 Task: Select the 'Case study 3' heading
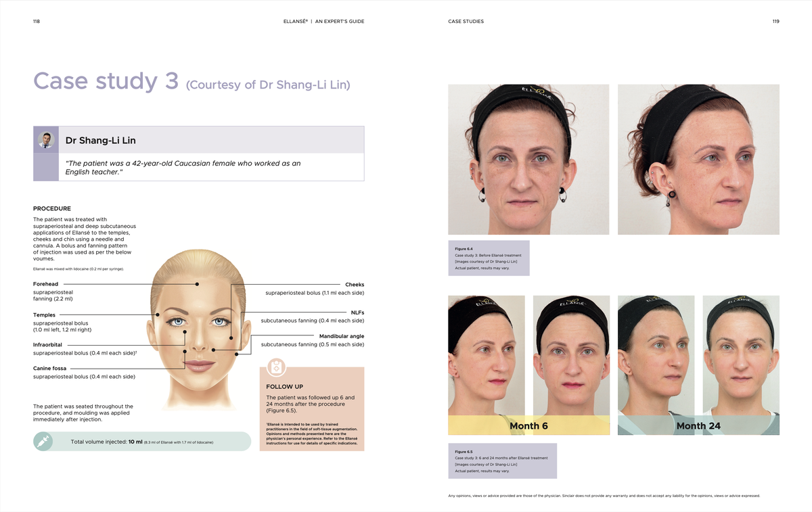click(106, 81)
